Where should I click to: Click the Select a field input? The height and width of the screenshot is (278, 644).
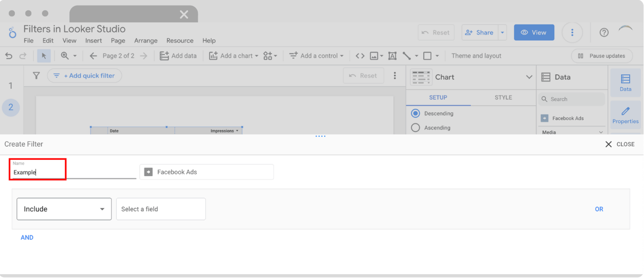tap(161, 209)
